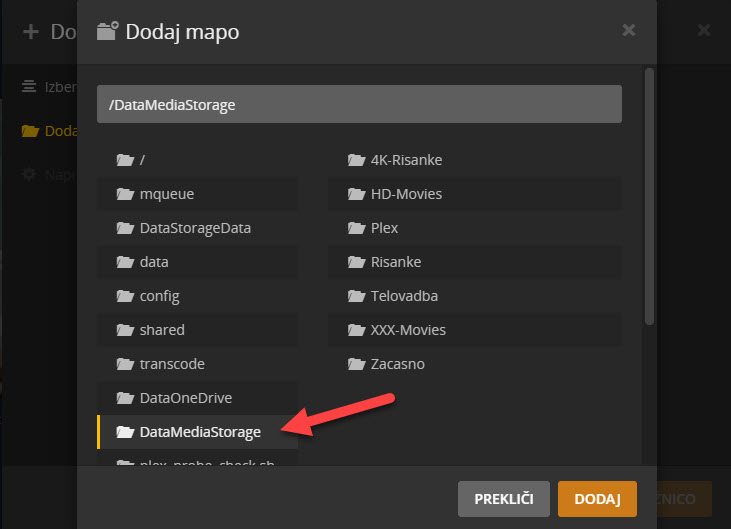Open the Risanke folder

tap(395, 262)
